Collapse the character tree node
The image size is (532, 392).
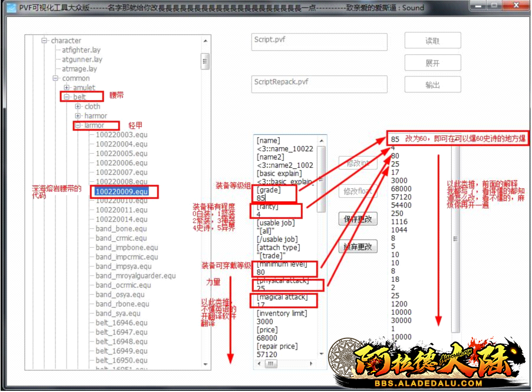pos(44,41)
